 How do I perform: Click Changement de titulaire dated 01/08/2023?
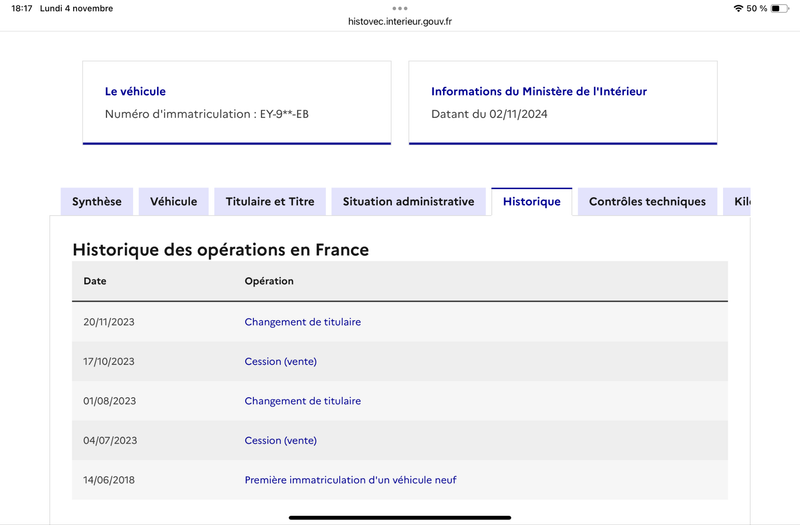point(303,401)
